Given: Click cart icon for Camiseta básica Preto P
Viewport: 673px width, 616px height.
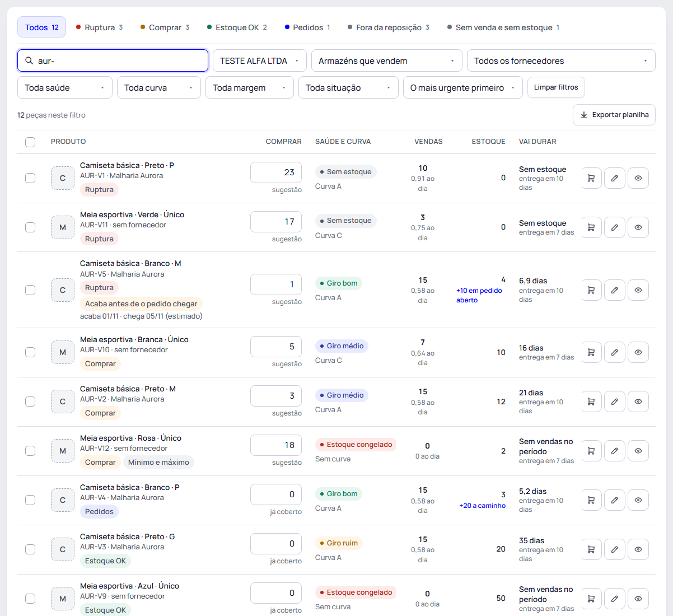Looking at the screenshot, I should pyautogui.click(x=591, y=178).
